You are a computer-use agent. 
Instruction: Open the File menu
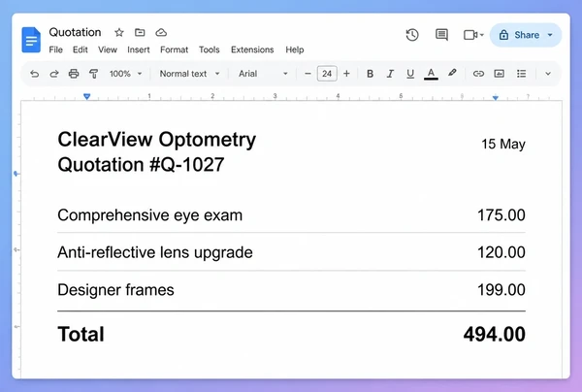click(x=55, y=49)
